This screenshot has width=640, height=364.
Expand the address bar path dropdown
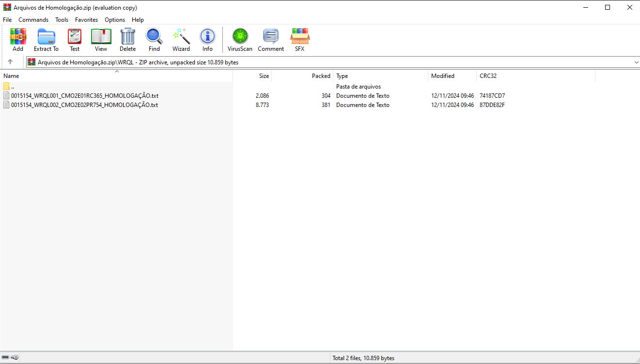(x=636, y=62)
